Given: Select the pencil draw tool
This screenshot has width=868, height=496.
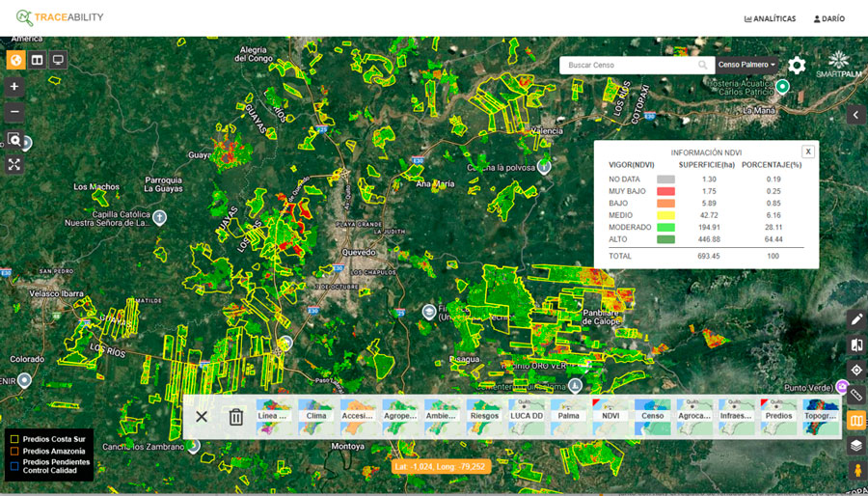Looking at the screenshot, I should [856, 319].
